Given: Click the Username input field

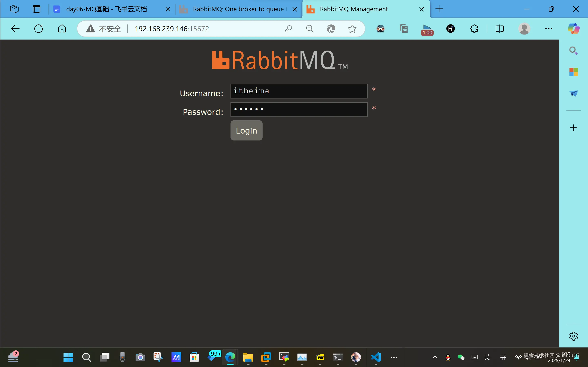Looking at the screenshot, I should click(299, 91).
